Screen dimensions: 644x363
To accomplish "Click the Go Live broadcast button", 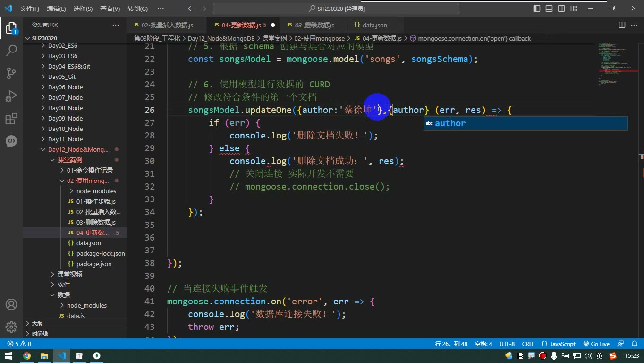I will pos(596,344).
